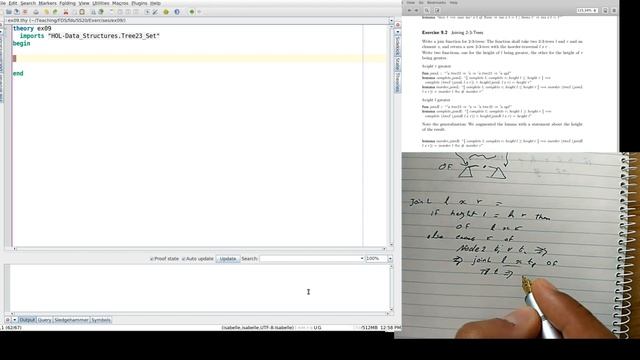Viewport: 640px width, 360px height.
Task: Open the View menu in jEdit
Action: [x=84, y=3]
